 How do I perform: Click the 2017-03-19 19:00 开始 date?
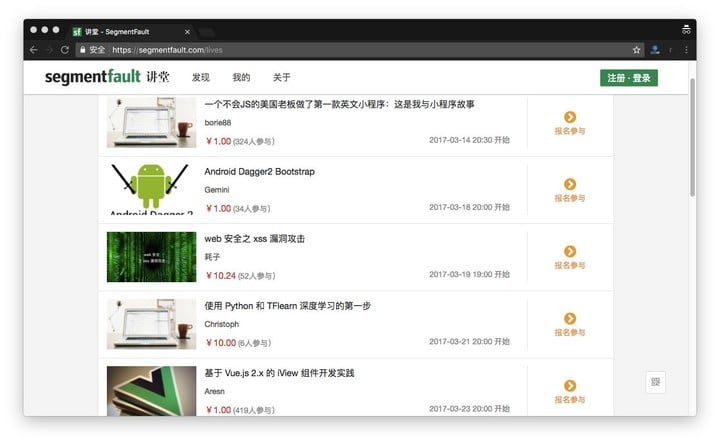click(x=469, y=274)
